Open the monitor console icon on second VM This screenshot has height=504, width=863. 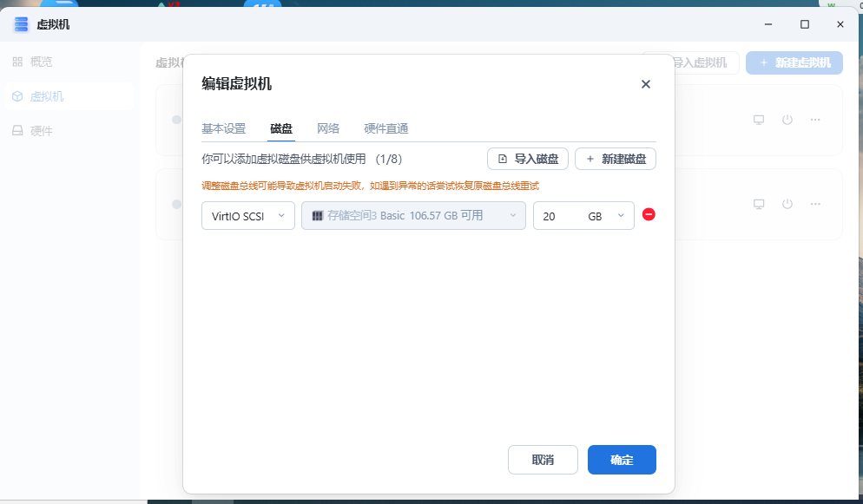pyautogui.click(x=758, y=204)
